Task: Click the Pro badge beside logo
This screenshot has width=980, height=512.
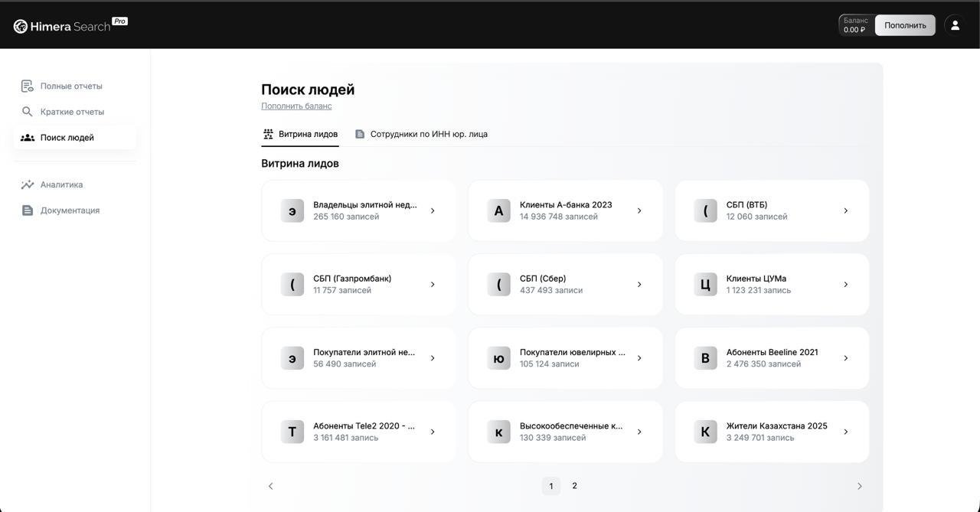Action: [x=119, y=21]
